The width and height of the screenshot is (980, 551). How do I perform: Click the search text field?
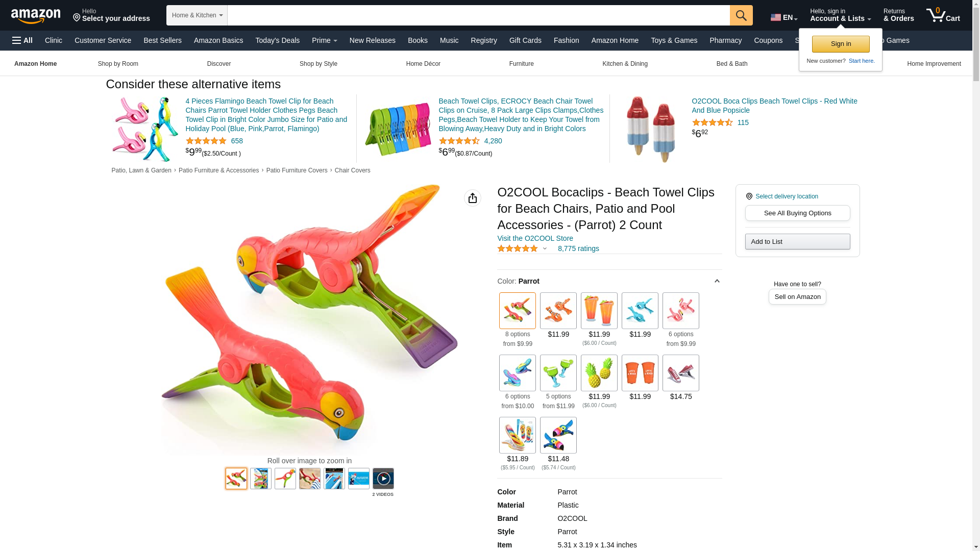coord(479,15)
